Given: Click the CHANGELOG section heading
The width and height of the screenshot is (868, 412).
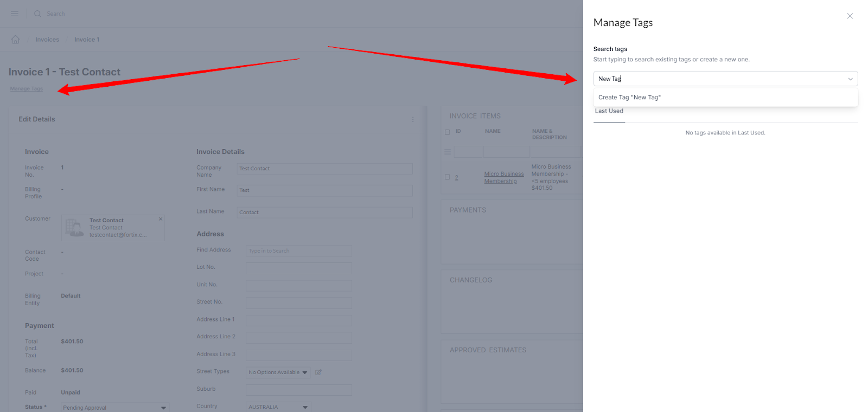Looking at the screenshot, I should [x=471, y=280].
